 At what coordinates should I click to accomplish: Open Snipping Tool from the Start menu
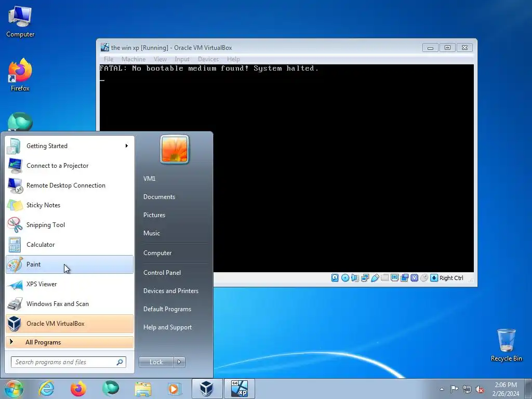(x=70, y=225)
